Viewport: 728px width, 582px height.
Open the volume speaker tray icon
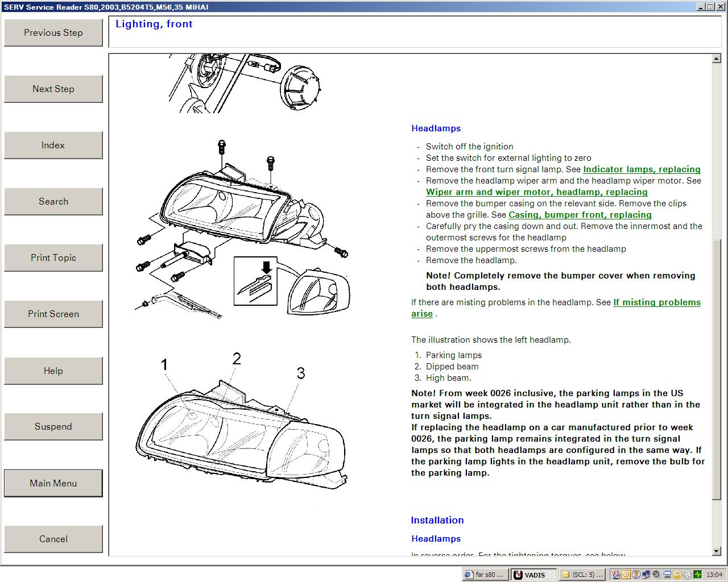[x=656, y=575]
